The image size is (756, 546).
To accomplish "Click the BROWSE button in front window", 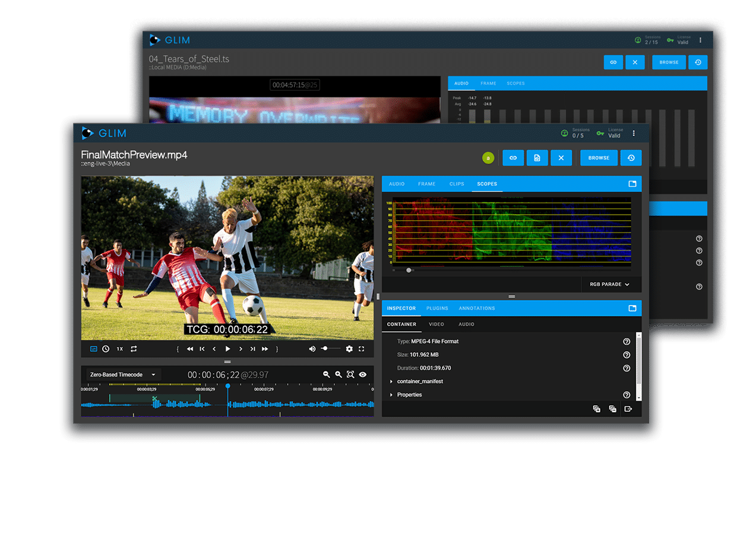I will 599,158.
